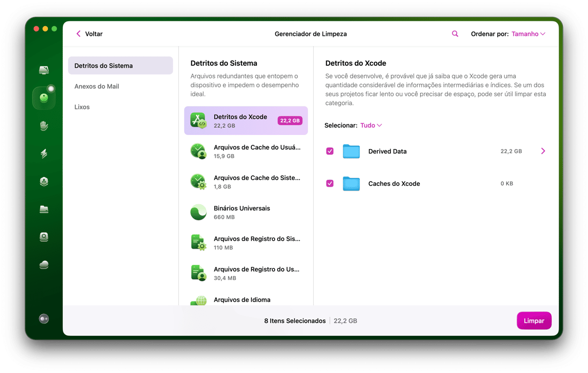Click the user cache clock icon
This screenshot has width=588, height=373.
coord(198,151)
